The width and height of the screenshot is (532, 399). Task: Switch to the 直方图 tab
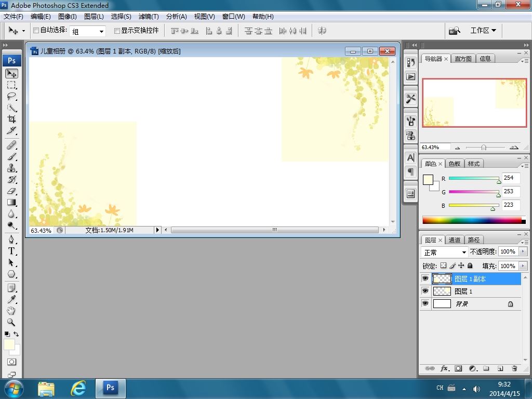click(x=463, y=59)
